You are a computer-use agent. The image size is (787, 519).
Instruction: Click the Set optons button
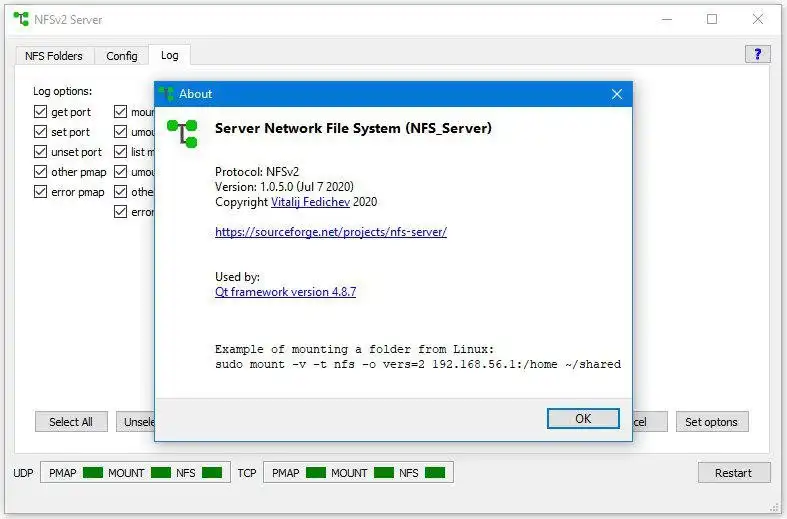tap(712, 422)
